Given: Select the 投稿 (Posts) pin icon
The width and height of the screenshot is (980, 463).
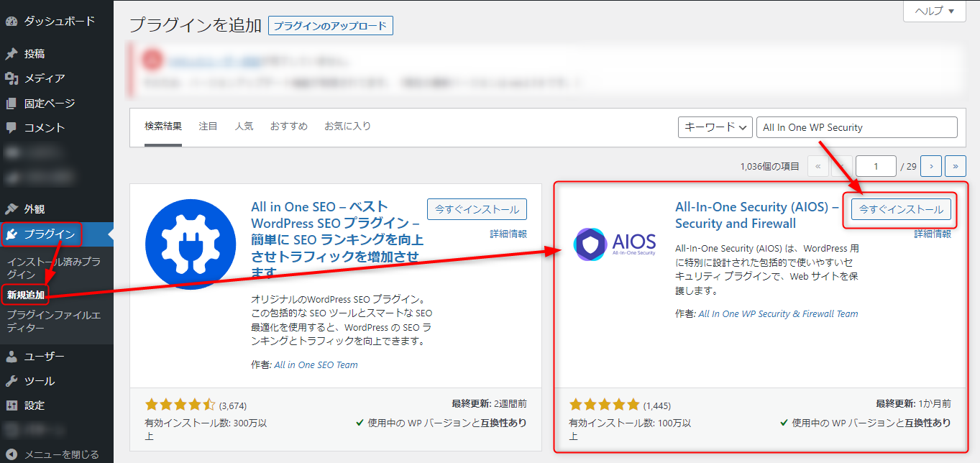Looking at the screenshot, I should pos(12,53).
